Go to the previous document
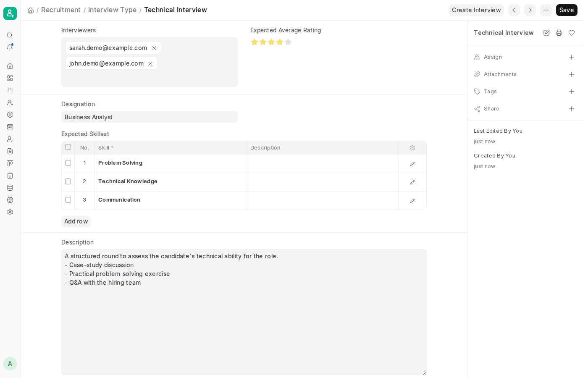The width and height of the screenshot is (588, 378). 514,10
